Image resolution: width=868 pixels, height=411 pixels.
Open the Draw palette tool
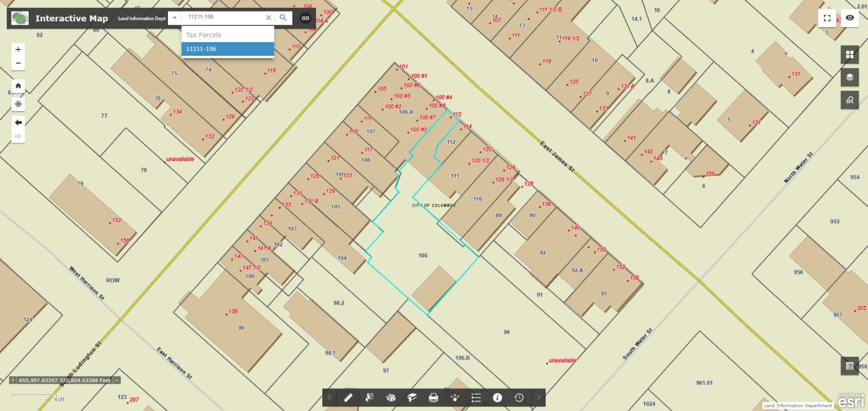click(x=391, y=398)
